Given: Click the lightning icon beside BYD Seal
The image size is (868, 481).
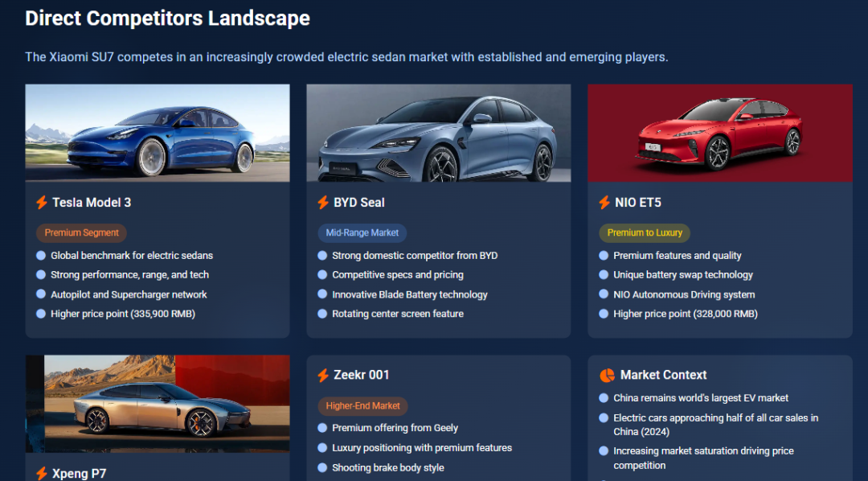Looking at the screenshot, I should pos(323,203).
